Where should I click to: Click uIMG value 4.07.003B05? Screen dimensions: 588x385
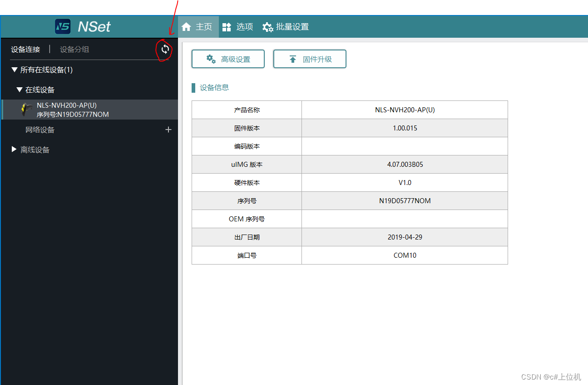click(x=405, y=165)
